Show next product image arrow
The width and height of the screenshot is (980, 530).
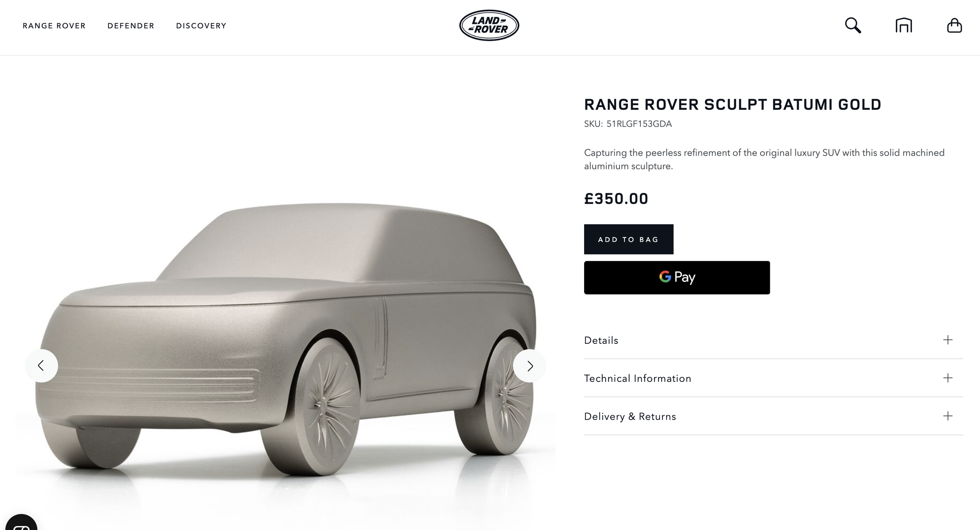pyautogui.click(x=530, y=366)
